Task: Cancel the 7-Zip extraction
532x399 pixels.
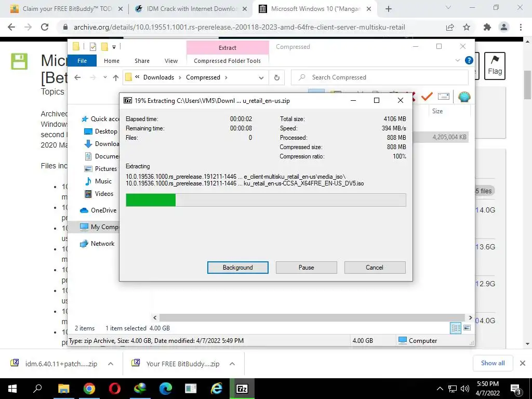Action: (375, 268)
